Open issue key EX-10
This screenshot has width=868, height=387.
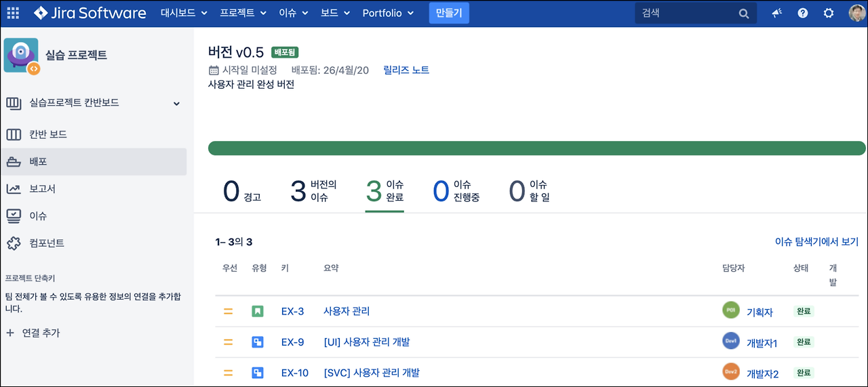[x=295, y=373]
